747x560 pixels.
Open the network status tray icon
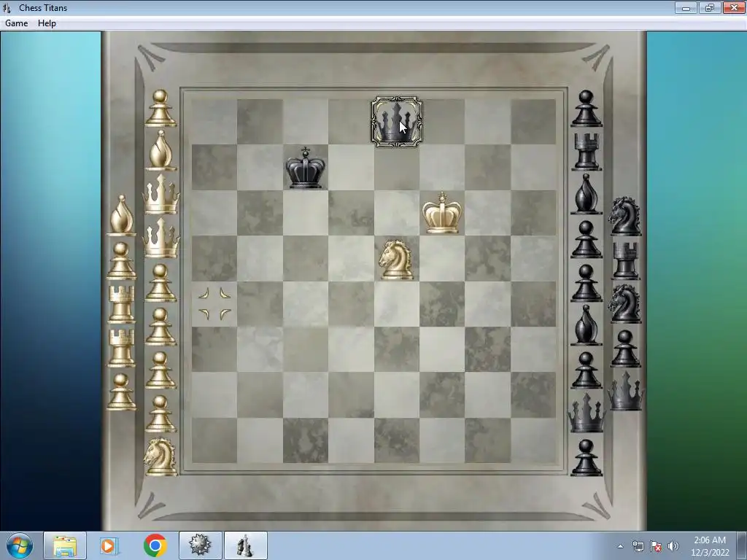click(x=638, y=546)
